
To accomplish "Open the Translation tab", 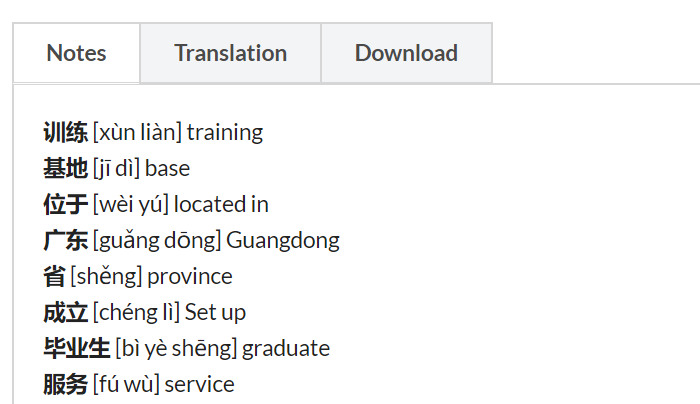I will pyautogui.click(x=230, y=53).
